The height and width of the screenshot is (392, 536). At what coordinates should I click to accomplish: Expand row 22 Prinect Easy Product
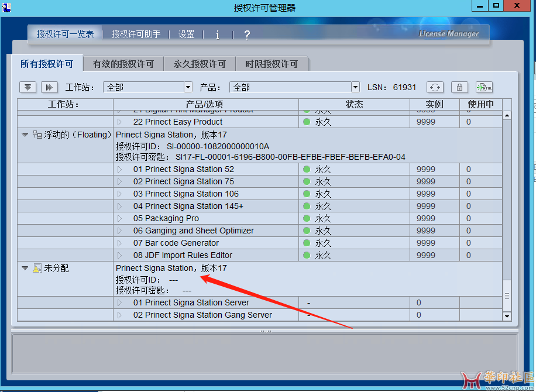point(119,122)
